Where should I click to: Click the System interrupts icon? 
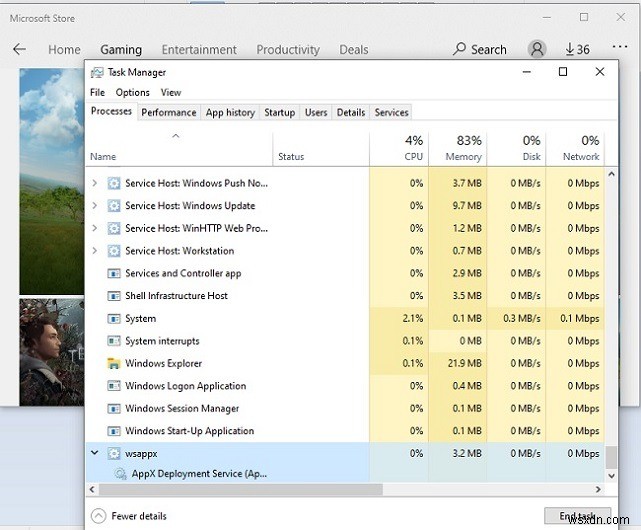point(114,341)
